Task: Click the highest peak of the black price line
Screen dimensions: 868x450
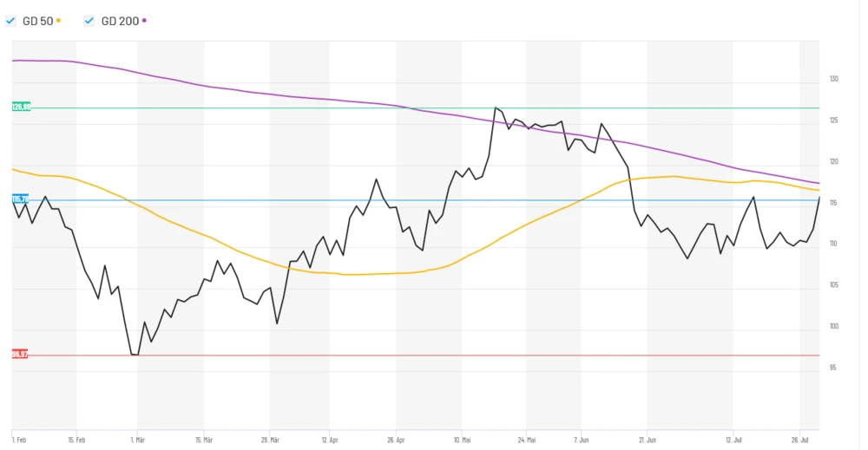Action: (x=495, y=108)
